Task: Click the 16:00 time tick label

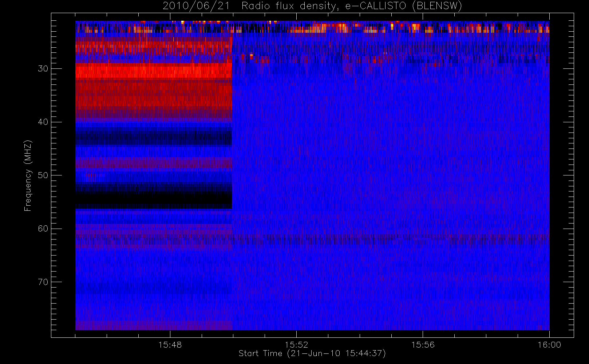Action: pyautogui.click(x=549, y=345)
